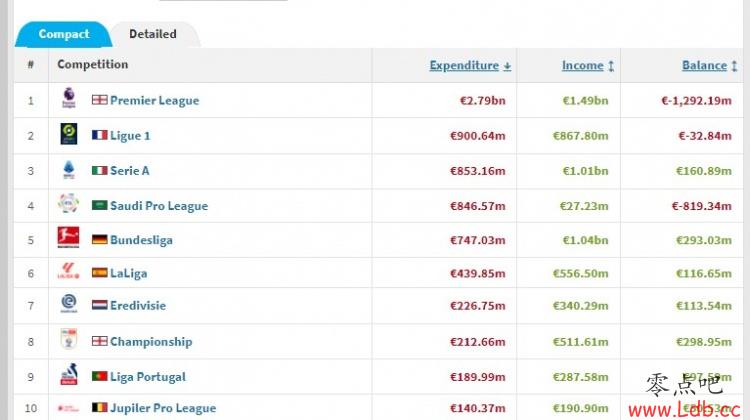Viewport: 750px width, 420px height.
Task: Click the Serie A logo icon
Action: pyautogui.click(x=69, y=169)
